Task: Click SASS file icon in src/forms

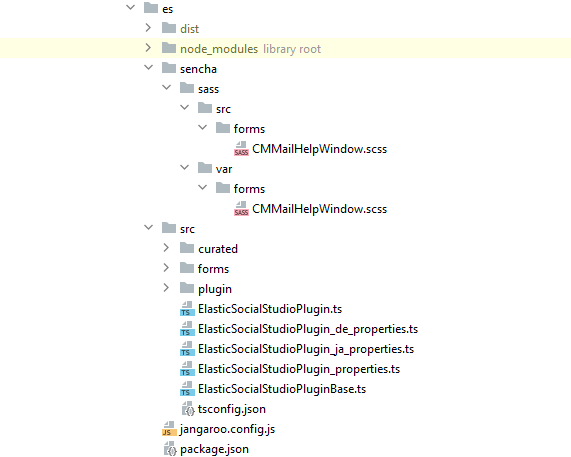Action: click(241, 148)
